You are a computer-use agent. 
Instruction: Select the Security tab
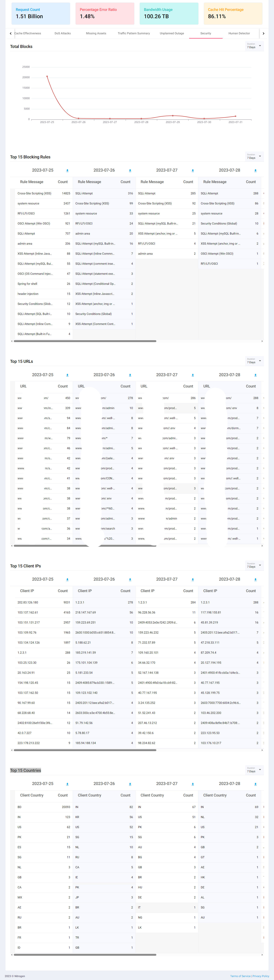[206, 33]
